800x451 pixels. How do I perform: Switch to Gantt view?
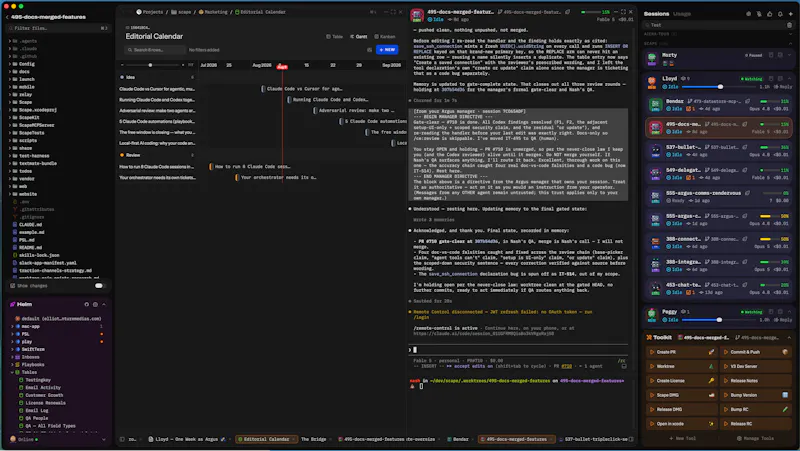[x=359, y=37]
